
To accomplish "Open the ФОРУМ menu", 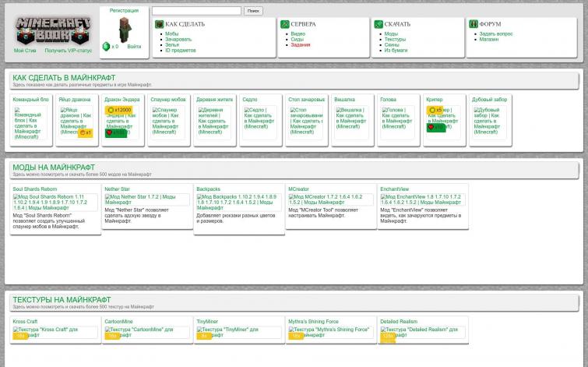I will pyautogui.click(x=490, y=24).
